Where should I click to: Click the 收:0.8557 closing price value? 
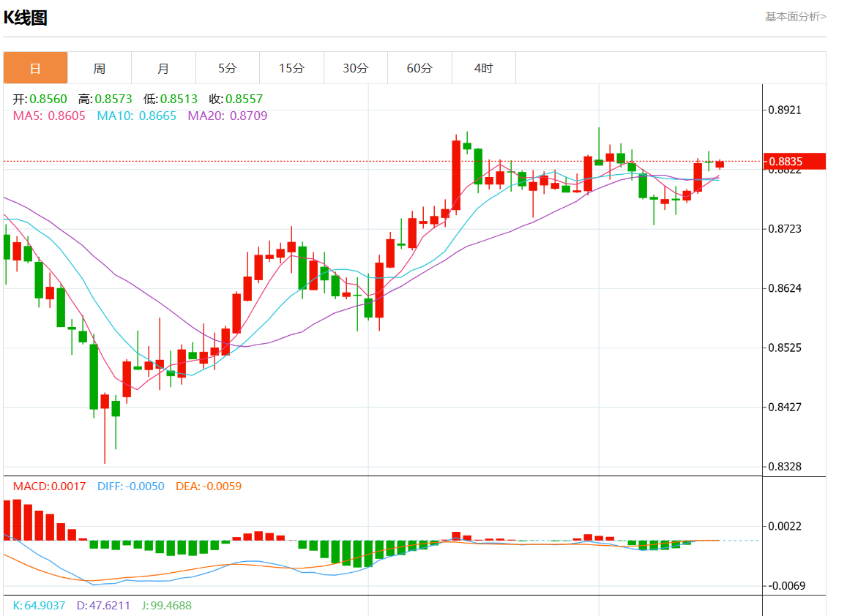236,99
